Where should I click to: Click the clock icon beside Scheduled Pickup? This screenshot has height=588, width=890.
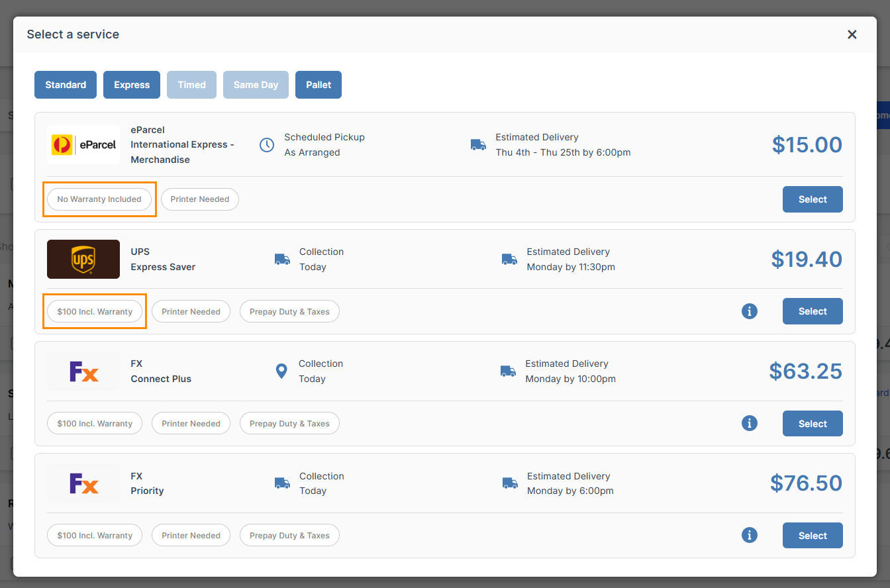267,145
